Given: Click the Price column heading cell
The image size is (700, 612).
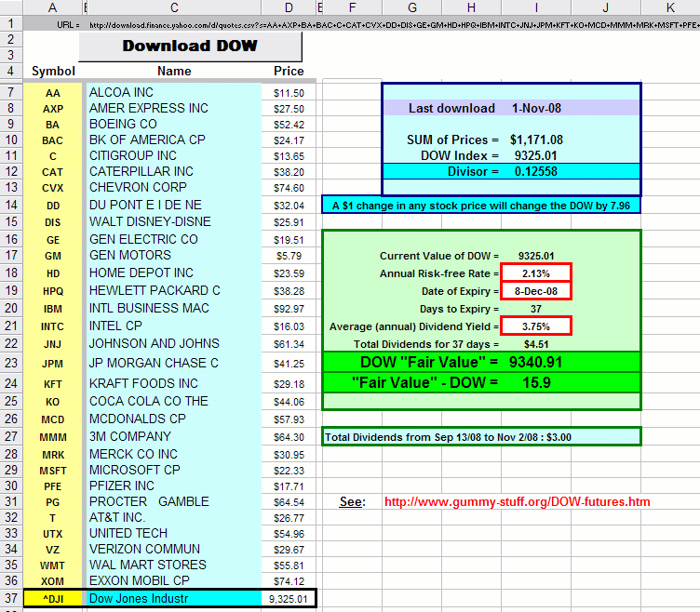Looking at the screenshot, I should (289, 71).
